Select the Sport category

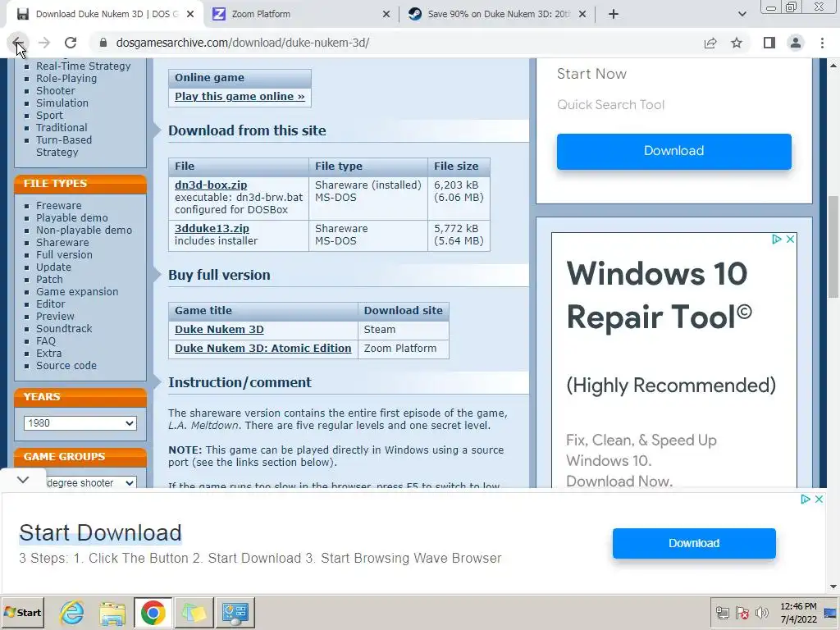pos(49,115)
